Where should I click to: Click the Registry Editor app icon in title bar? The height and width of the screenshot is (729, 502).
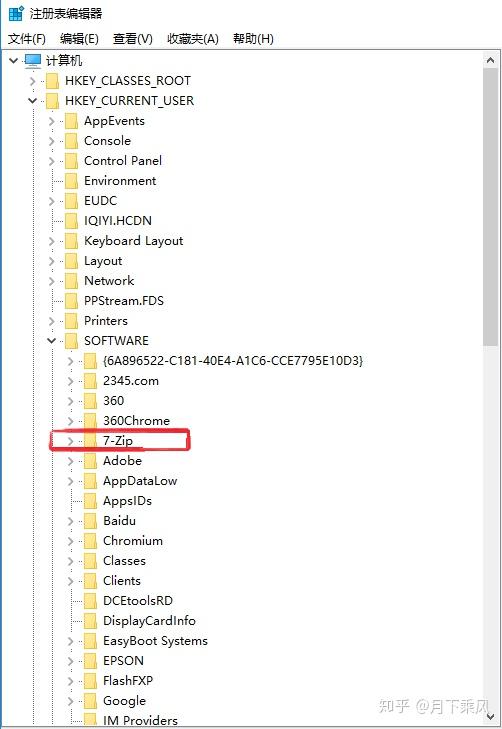[16, 13]
